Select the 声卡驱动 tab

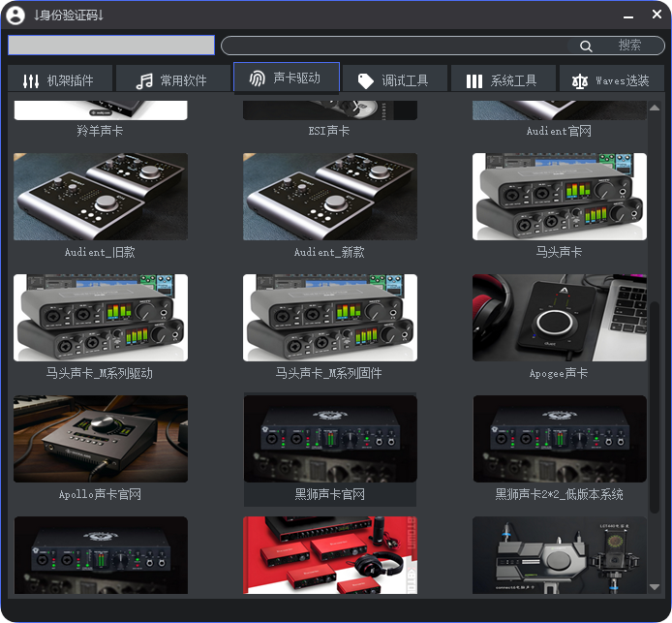[x=287, y=78]
